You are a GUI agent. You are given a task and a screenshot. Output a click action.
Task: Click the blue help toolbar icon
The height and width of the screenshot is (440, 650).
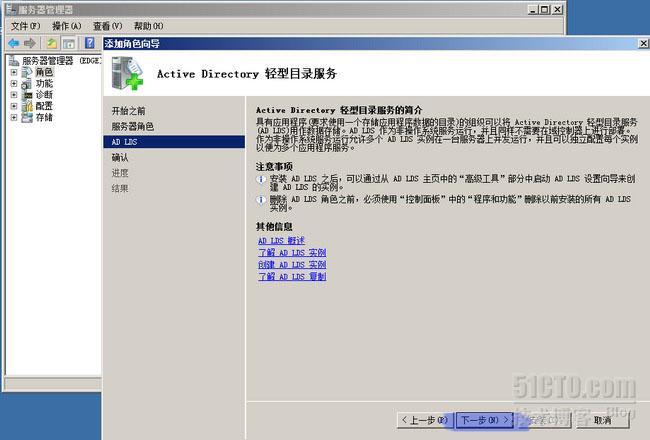(90, 43)
